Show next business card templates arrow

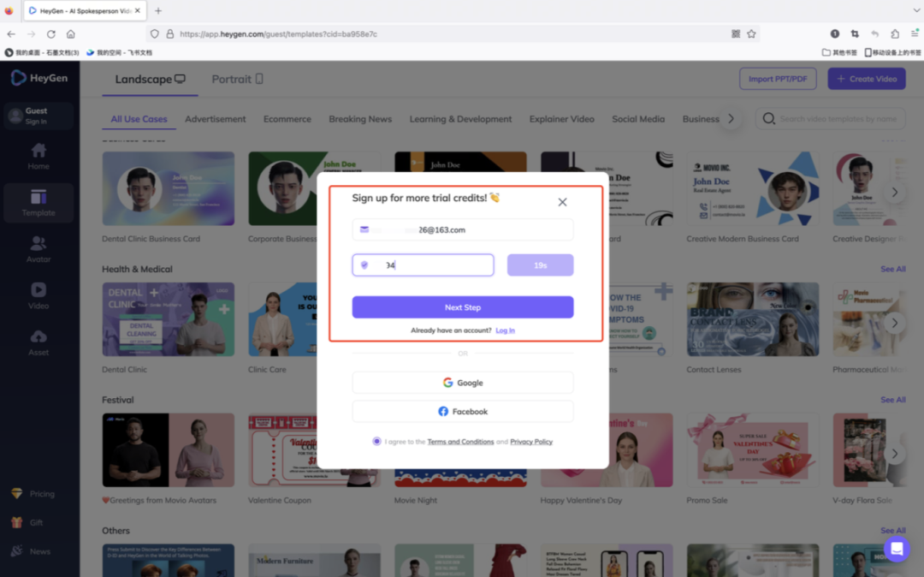tap(895, 192)
